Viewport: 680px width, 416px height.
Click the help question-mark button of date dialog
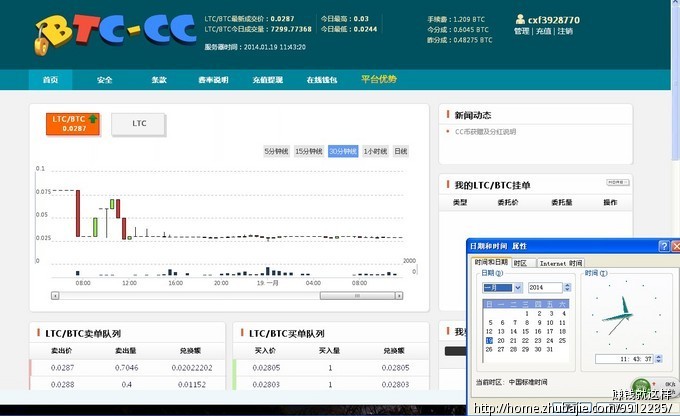click(664, 246)
